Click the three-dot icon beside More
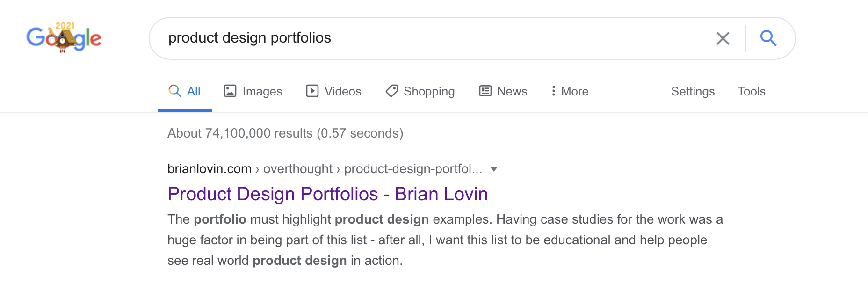 pos(553,91)
